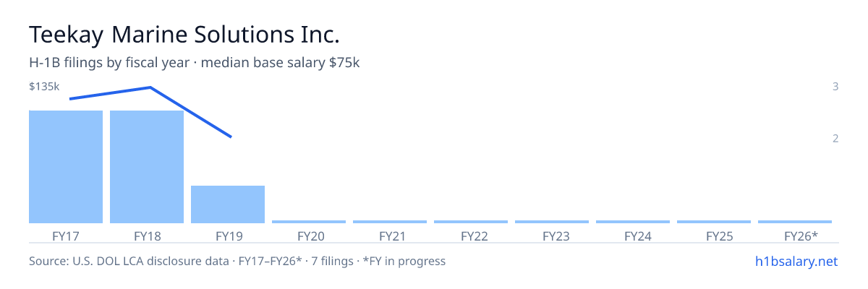Click the salary line end at FY19

point(231,137)
